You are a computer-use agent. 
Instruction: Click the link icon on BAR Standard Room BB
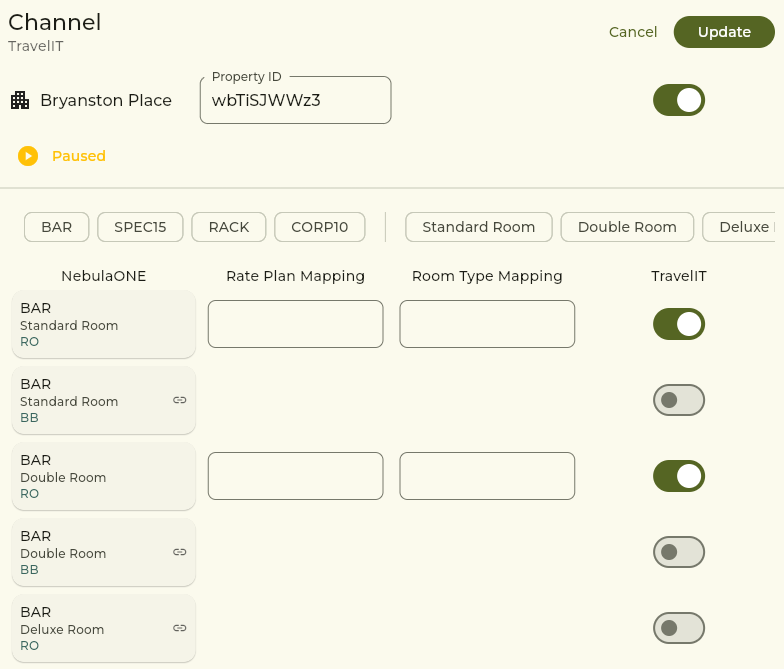(x=180, y=400)
